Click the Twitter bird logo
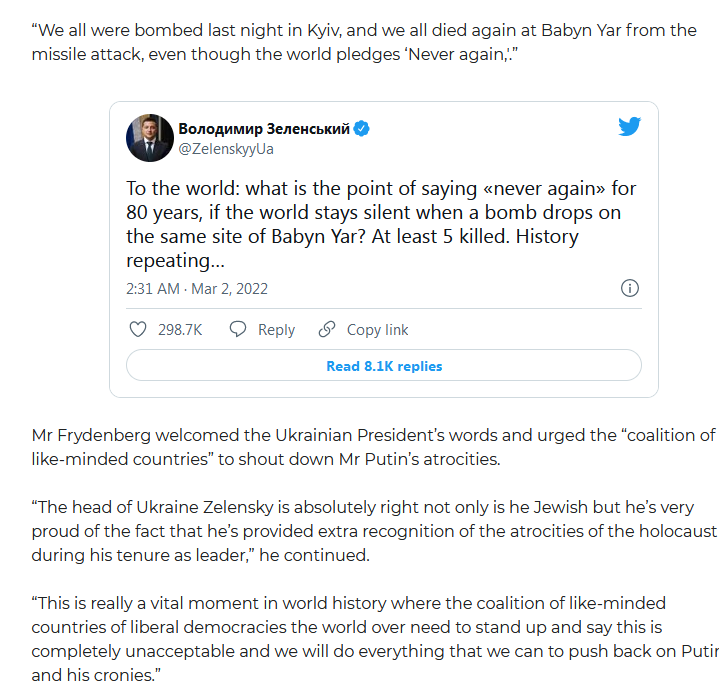719x695 pixels. tap(629, 127)
